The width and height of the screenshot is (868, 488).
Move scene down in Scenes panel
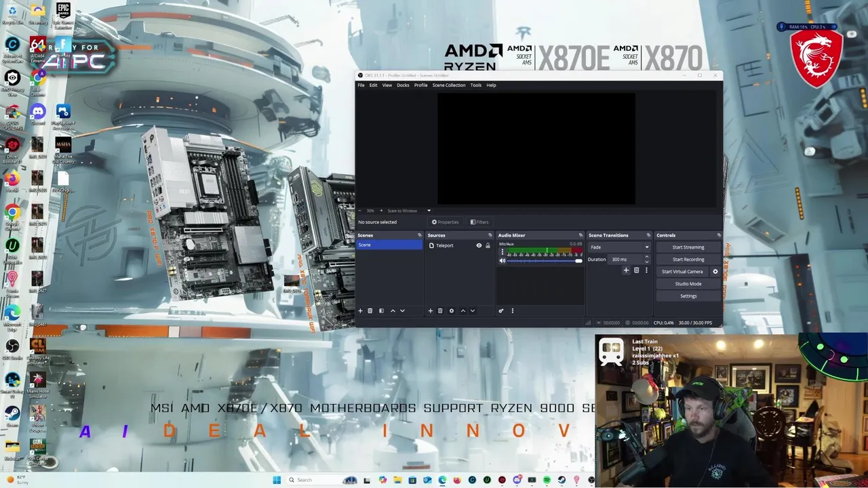[402, 310]
